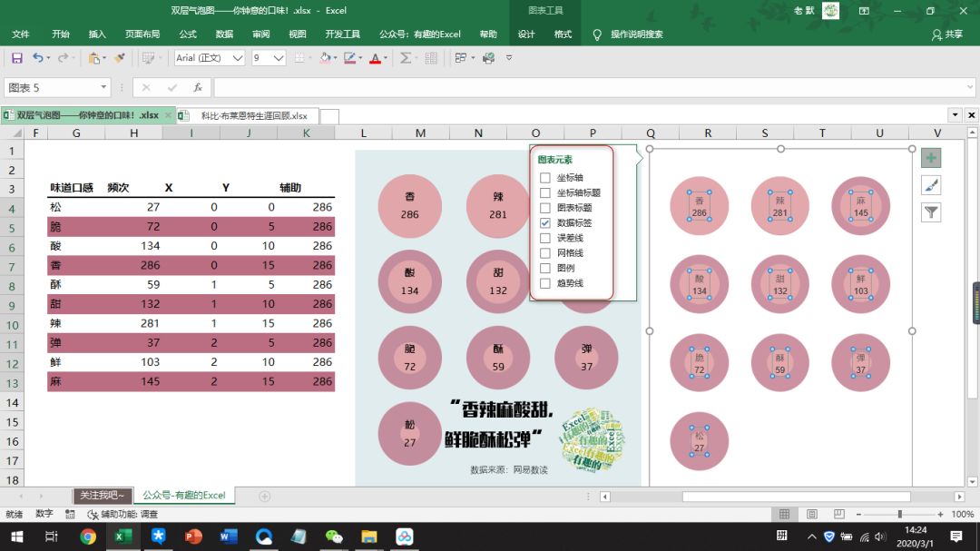Open WeChat from the taskbar

point(335,536)
